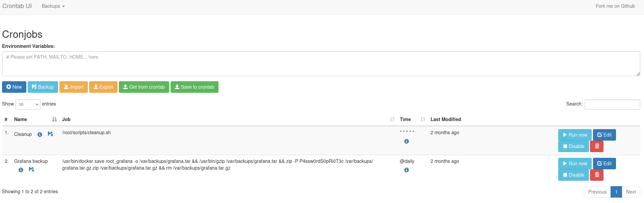Run the Cleanup job now

coord(575,135)
